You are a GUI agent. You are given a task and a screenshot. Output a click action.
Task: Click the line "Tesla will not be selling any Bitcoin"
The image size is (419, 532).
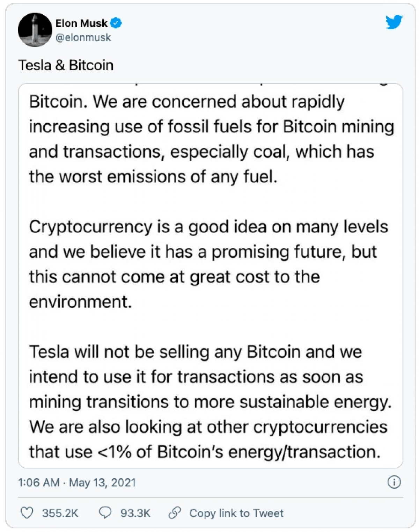(196, 352)
